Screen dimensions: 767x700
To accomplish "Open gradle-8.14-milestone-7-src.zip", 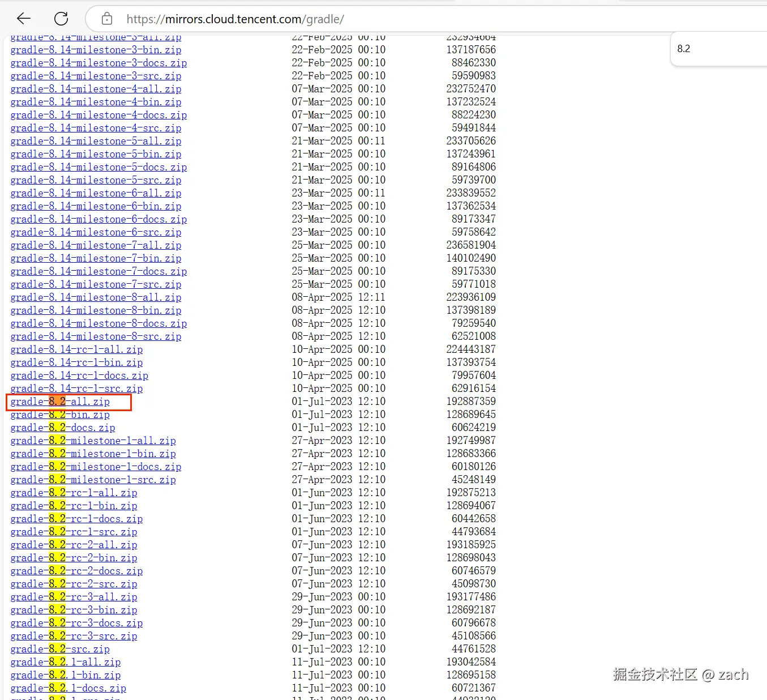I will (x=96, y=284).
